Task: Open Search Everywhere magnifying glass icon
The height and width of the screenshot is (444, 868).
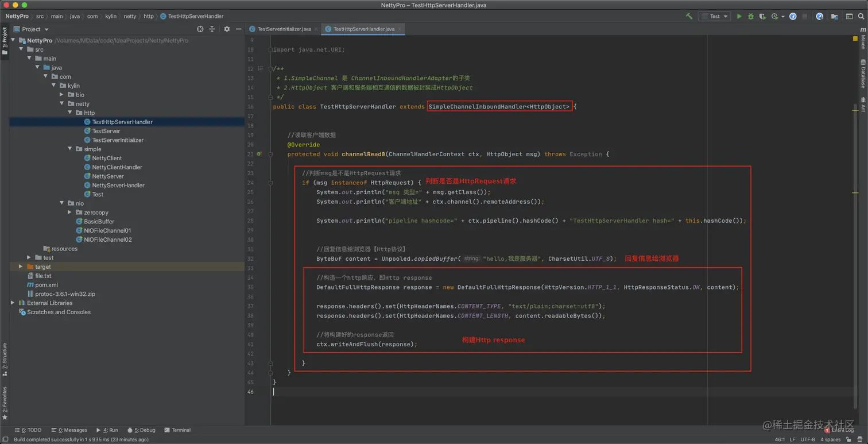Action: point(861,16)
